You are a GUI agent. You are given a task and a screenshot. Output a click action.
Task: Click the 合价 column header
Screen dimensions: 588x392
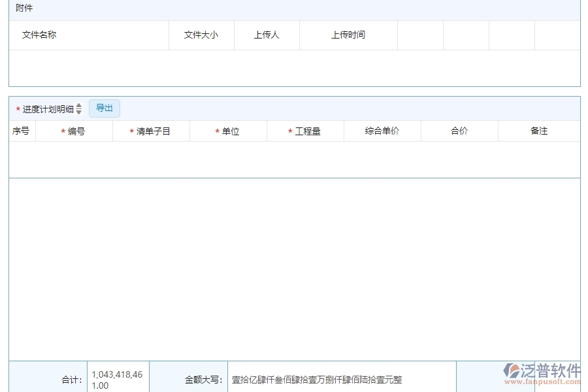459,131
